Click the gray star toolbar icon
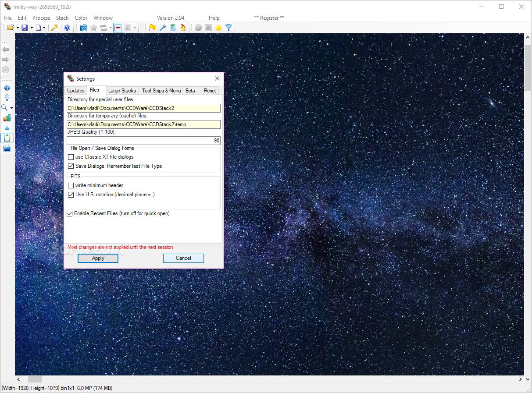This screenshot has width=532, height=393. pos(94,28)
